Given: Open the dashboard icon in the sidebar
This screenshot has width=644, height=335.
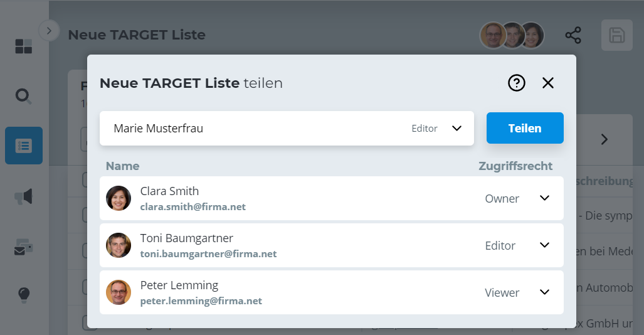Looking at the screenshot, I should (x=24, y=46).
